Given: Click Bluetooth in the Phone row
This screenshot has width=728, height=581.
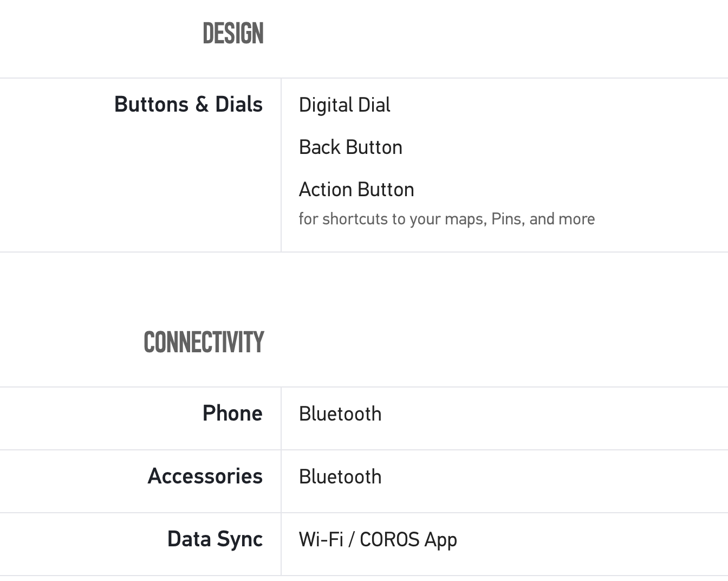Looking at the screenshot, I should pyautogui.click(x=340, y=414).
